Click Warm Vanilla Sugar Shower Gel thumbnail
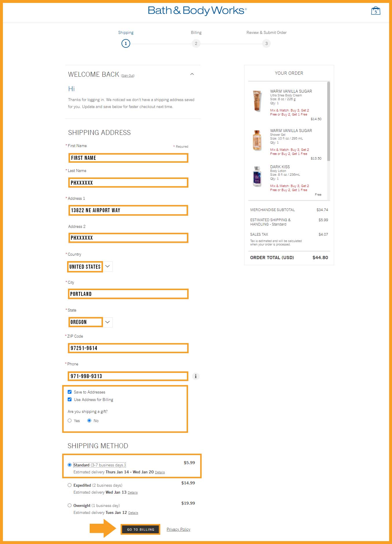Image resolution: width=392 pixels, height=544 pixels. (257, 140)
